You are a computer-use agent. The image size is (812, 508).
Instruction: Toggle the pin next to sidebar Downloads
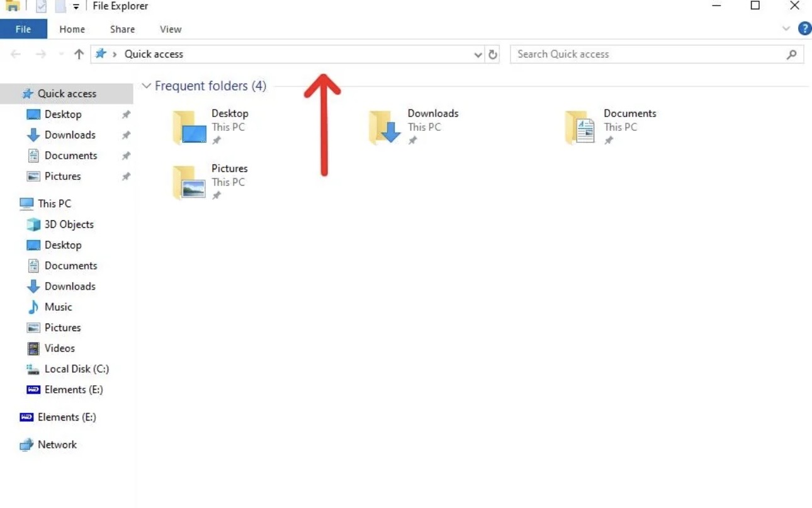coord(126,135)
